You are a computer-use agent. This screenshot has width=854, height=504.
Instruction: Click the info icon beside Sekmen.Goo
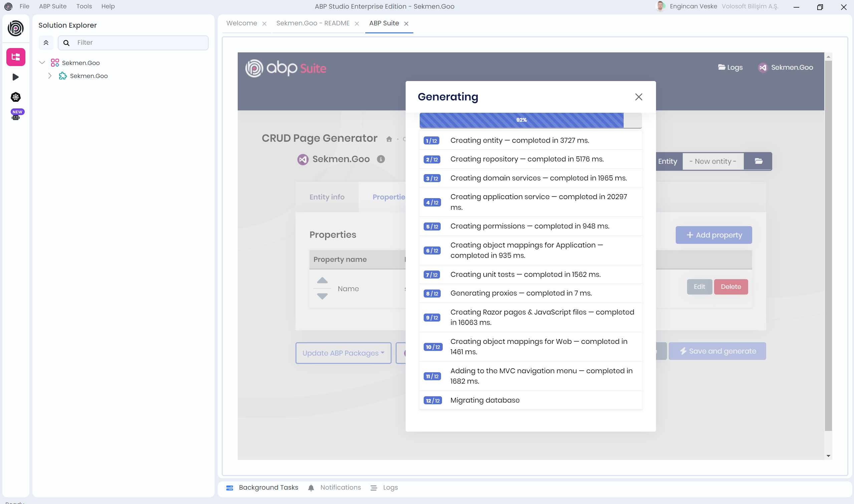click(x=381, y=159)
